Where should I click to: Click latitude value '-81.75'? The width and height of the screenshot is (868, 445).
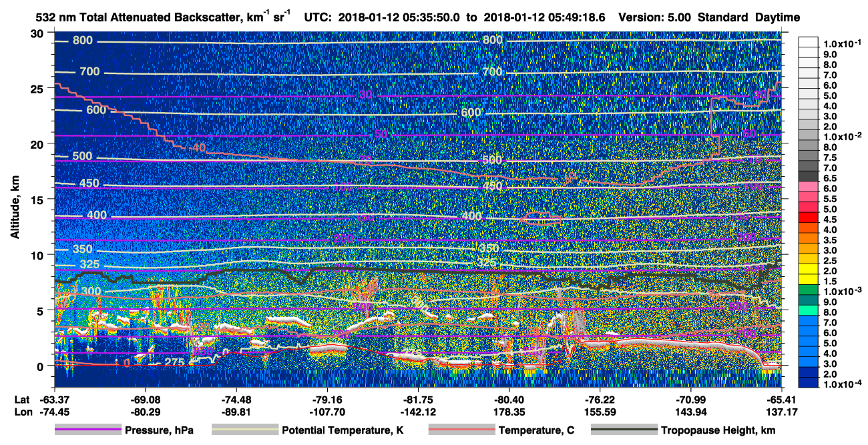[x=418, y=400]
